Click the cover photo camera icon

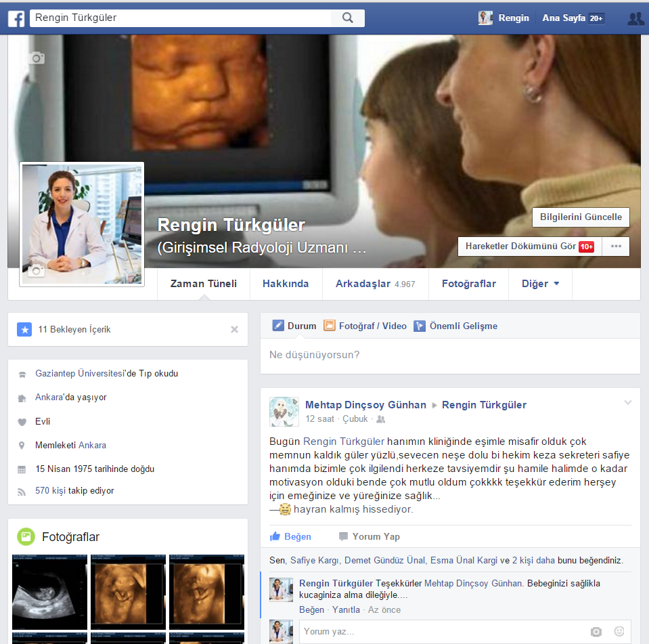pos(37,58)
